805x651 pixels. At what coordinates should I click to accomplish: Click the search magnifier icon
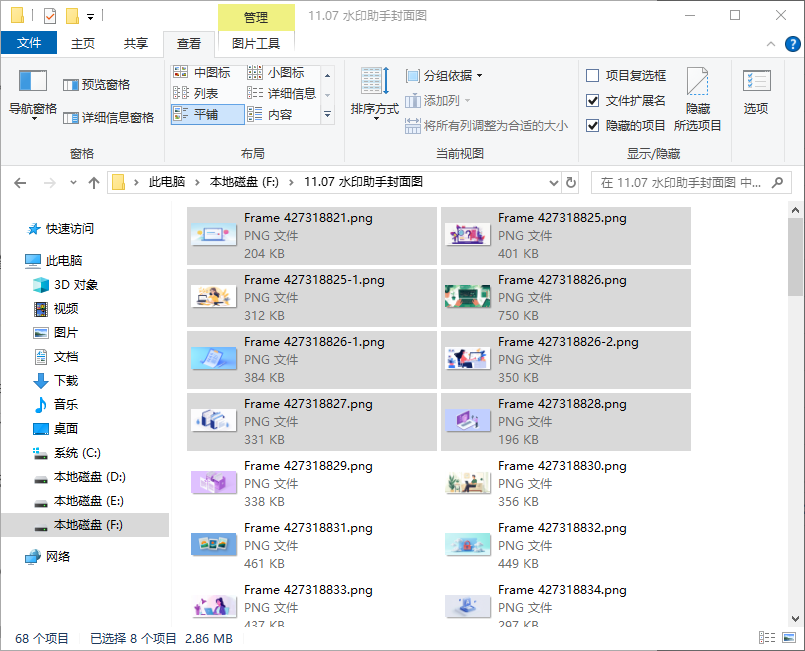(x=777, y=183)
